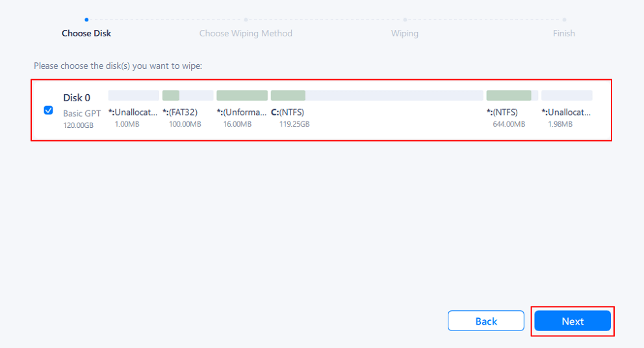Image resolution: width=644 pixels, height=348 pixels.
Task: Click the Wiping step label
Action: click(405, 33)
